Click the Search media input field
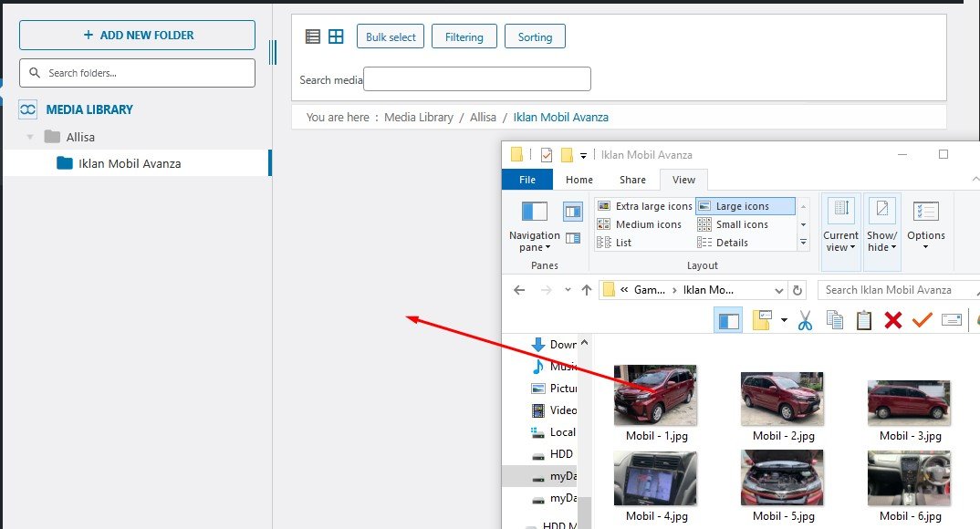The width and height of the screenshot is (980, 529). (x=476, y=79)
